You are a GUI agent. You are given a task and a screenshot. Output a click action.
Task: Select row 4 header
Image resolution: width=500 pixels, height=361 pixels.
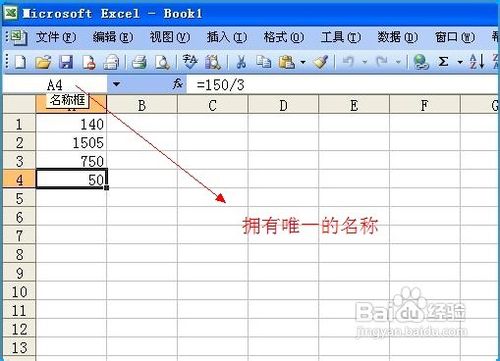[x=19, y=180]
